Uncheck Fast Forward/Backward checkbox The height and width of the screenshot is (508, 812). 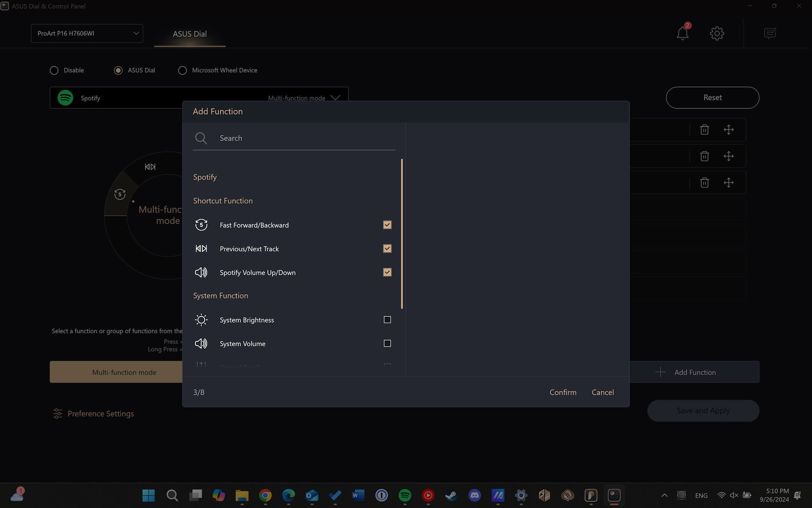tap(387, 225)
